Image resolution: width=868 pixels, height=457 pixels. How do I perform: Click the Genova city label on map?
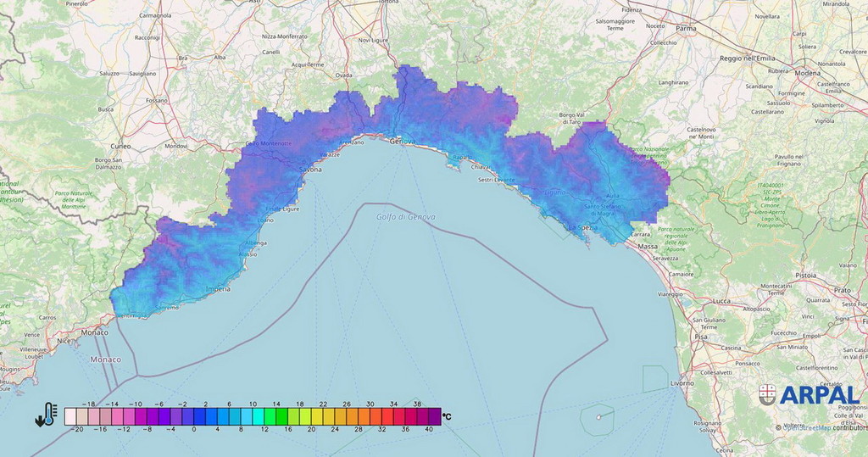[x=402, y=142]
